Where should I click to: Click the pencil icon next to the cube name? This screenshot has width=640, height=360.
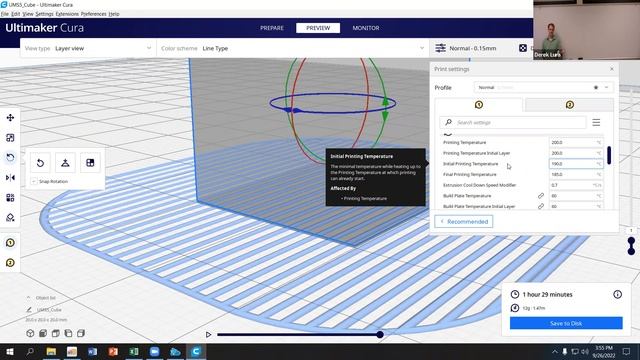[29, 310]
